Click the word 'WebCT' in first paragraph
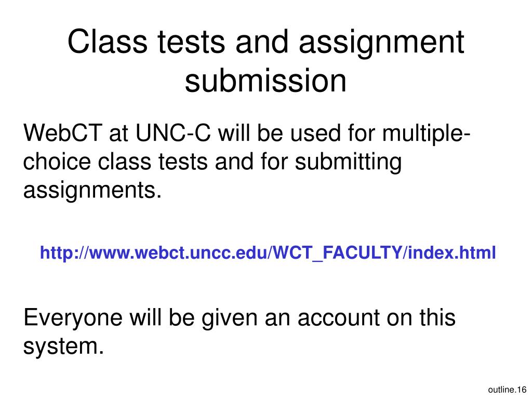The height and width of the screenshot is (399, 532). (63, 132)
